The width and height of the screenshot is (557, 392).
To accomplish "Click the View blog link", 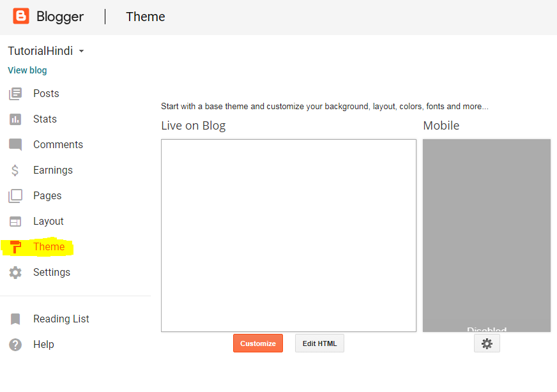I will click(x=27, y=70).
